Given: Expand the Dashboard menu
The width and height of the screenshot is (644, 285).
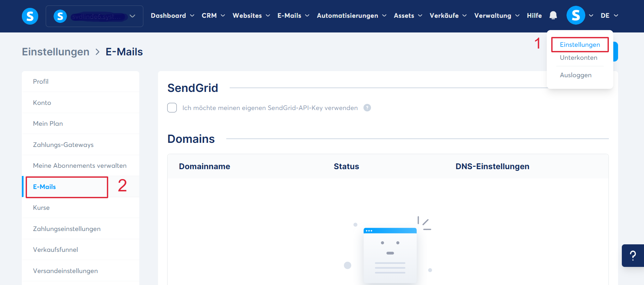Looking at the screenshot, I should click(172, 16).
